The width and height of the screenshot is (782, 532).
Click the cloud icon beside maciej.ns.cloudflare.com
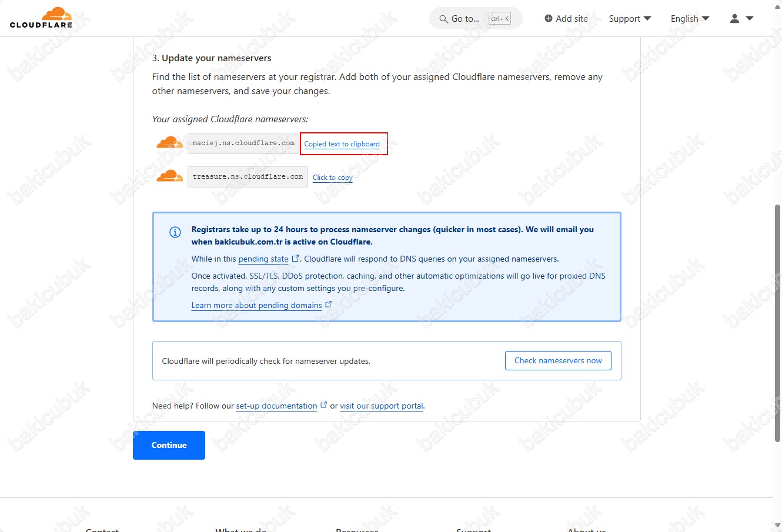pos(169,143)
